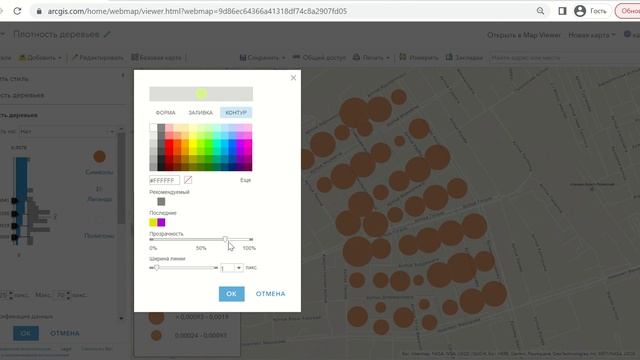Open the Закладки bookmarks tool
Screen dimensions: 640x360
click(x=464, y=58)
